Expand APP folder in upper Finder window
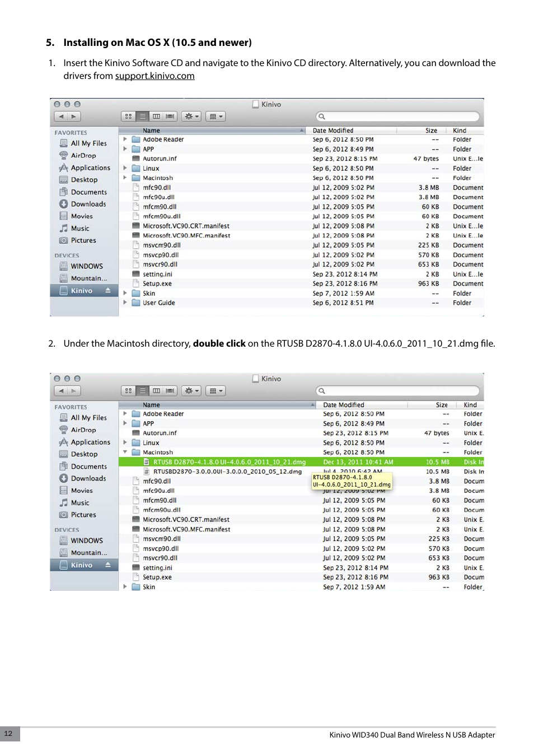 (125, 149)
